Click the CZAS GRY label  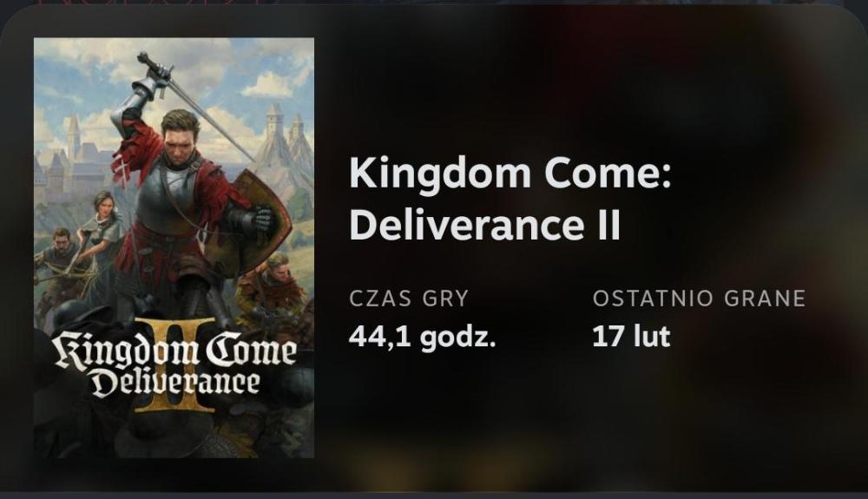[x=408, y=299]
